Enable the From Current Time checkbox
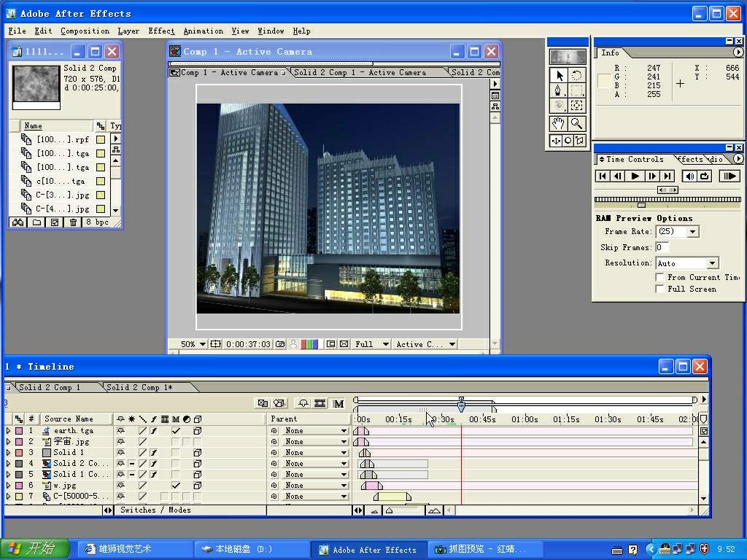The width and height of the screenshot is (747, 560). pos(660,277)
